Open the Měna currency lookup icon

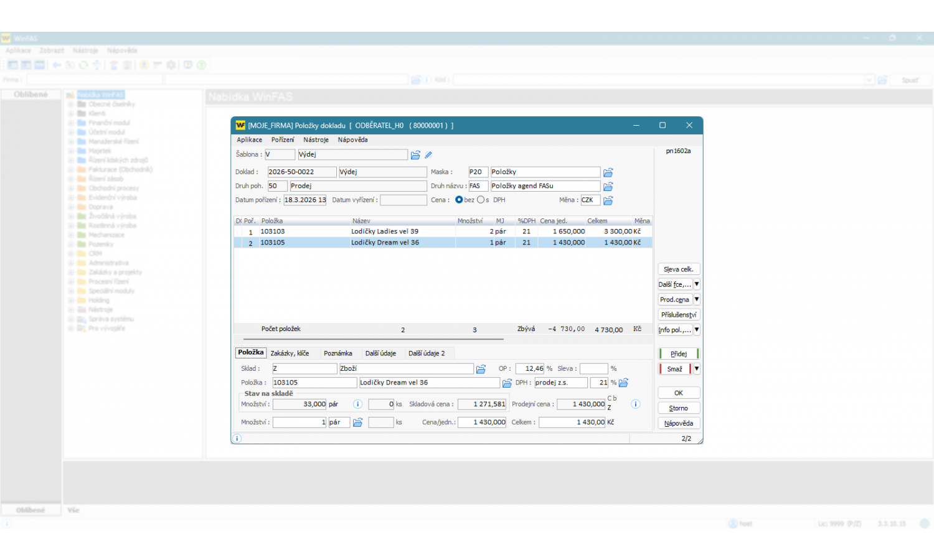(608, 200)
